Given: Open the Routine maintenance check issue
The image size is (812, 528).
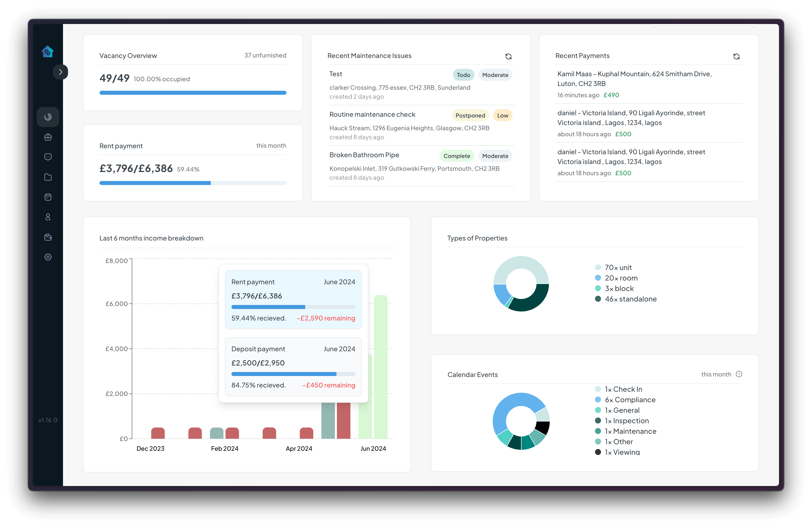Looking at the screenshot, I should (421, 125).
